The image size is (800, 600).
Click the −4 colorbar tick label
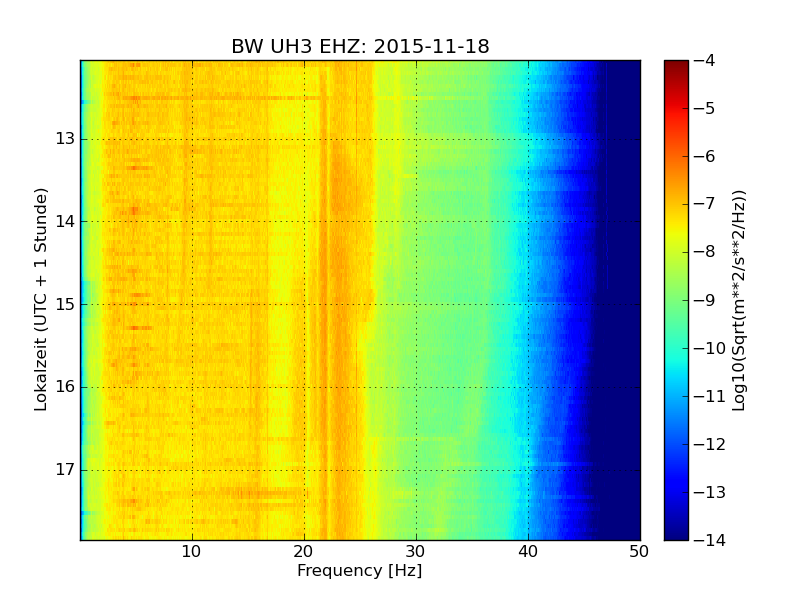705,60
